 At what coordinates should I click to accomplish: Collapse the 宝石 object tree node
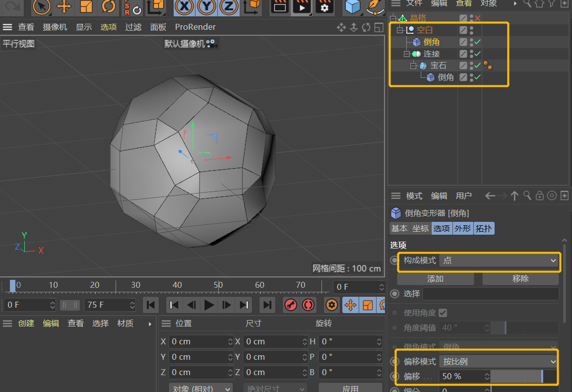[413, 65]
